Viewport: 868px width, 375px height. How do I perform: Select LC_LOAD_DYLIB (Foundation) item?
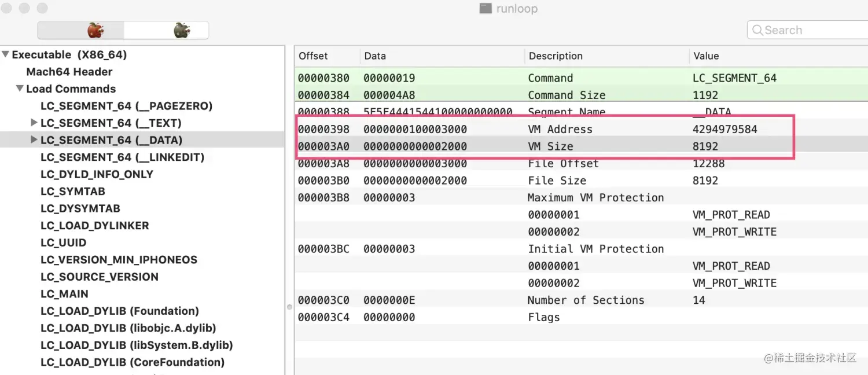[x=120, y=311]
